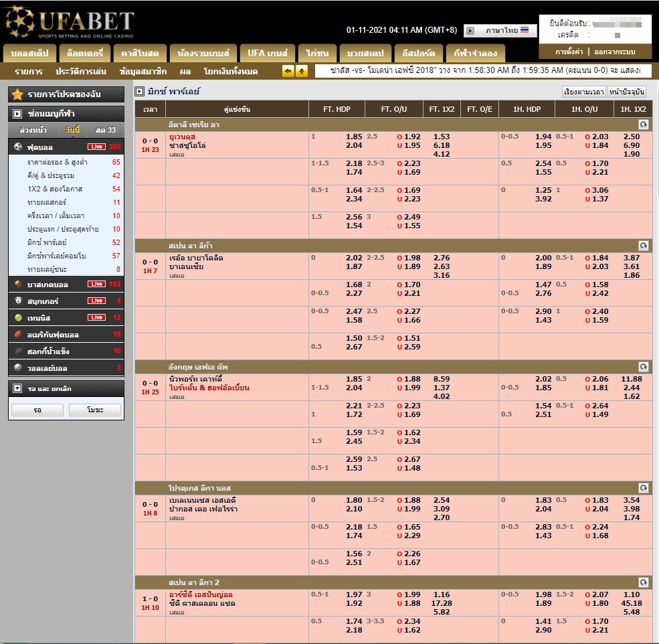Click the เรียงตามเวลา sort button
Viewport: 659px width, 644px height.
[x=583, y=92]
